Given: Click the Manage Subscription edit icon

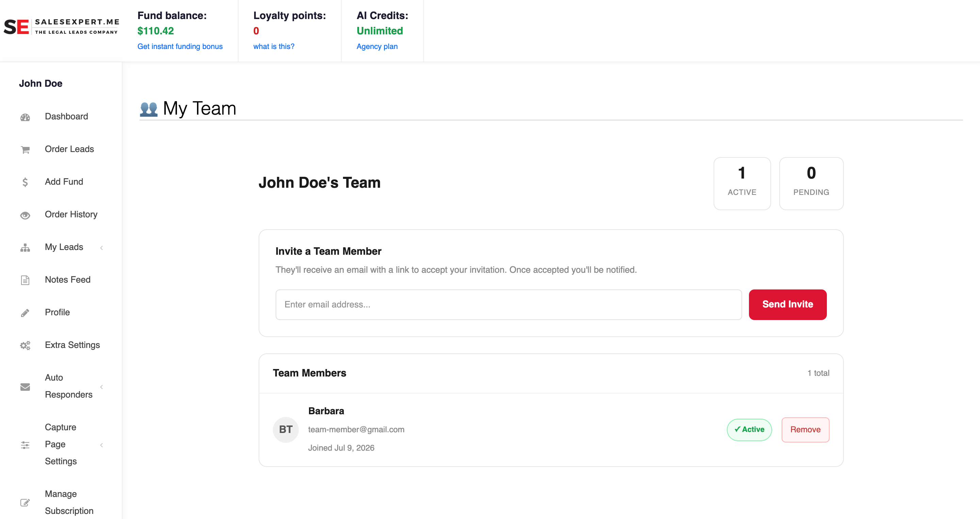Looking at the screenshot, I should (25, 503).
